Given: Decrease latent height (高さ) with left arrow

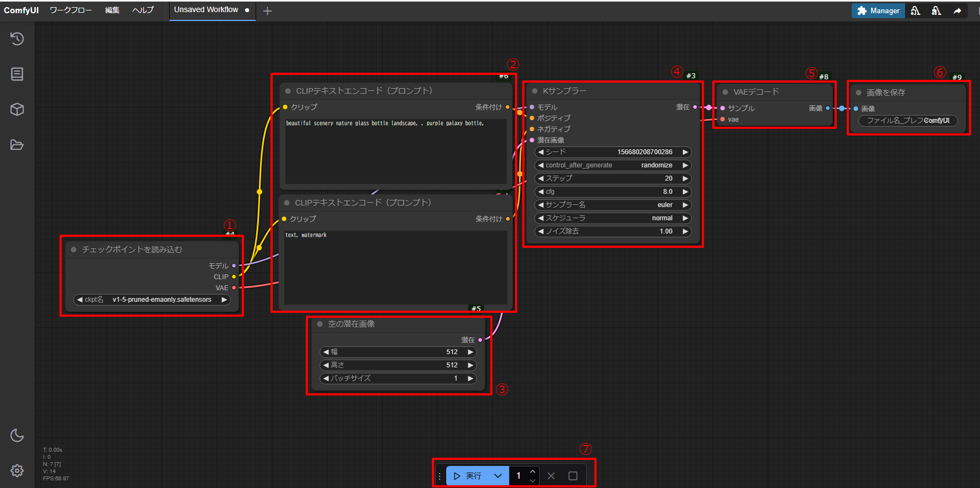Looking at the screenshot, I should pyautogui.click(x=326, y=365).
